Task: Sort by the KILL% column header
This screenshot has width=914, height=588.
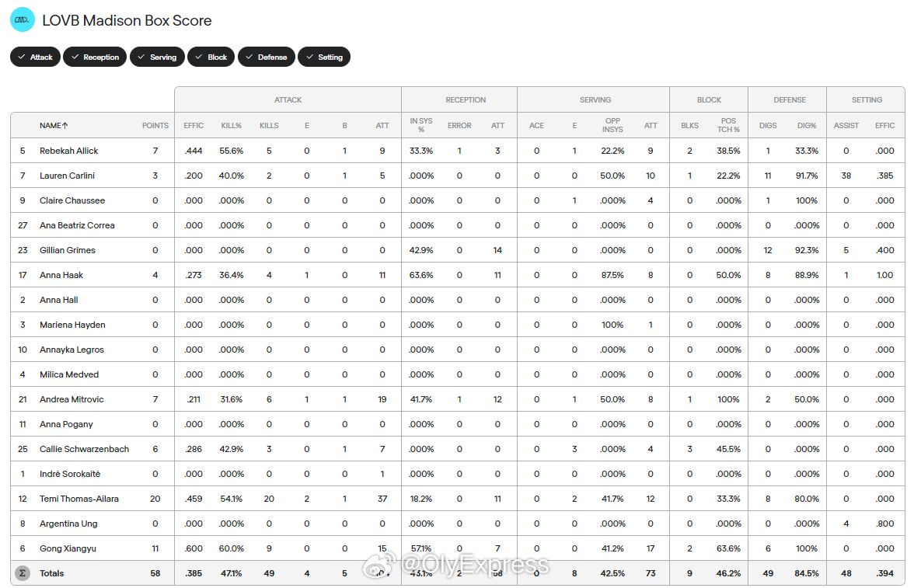Action: 232,125
